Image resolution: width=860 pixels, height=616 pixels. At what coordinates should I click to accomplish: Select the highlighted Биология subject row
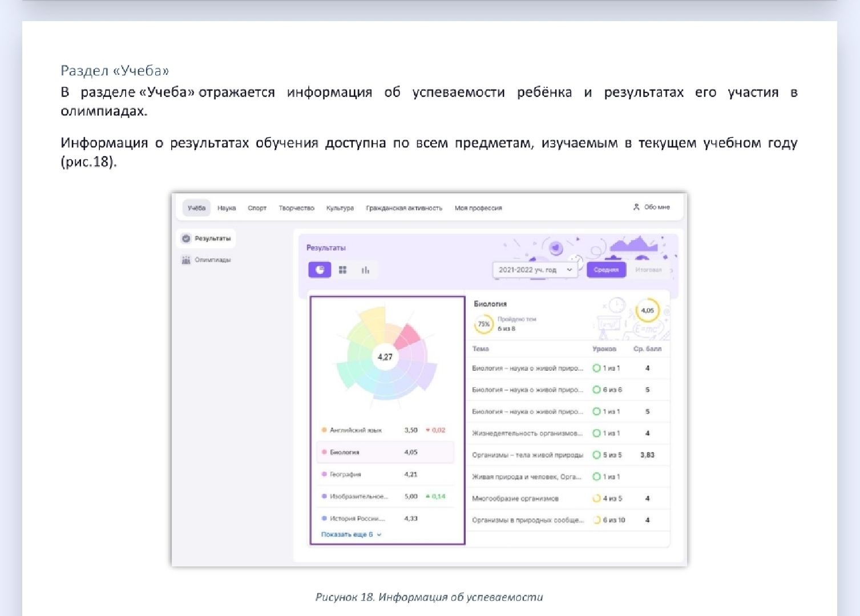click(386, 452)
